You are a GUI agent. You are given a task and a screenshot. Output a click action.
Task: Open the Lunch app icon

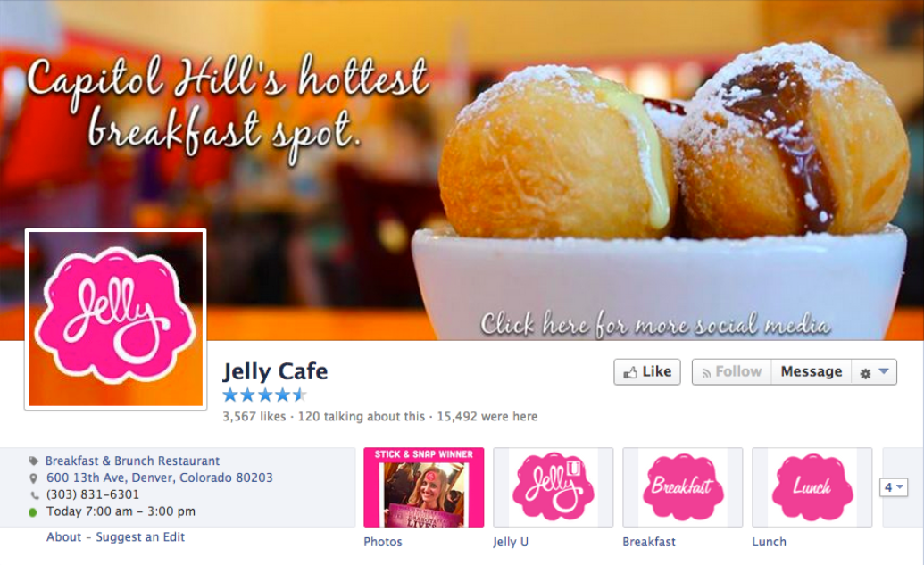pos(812,487)
